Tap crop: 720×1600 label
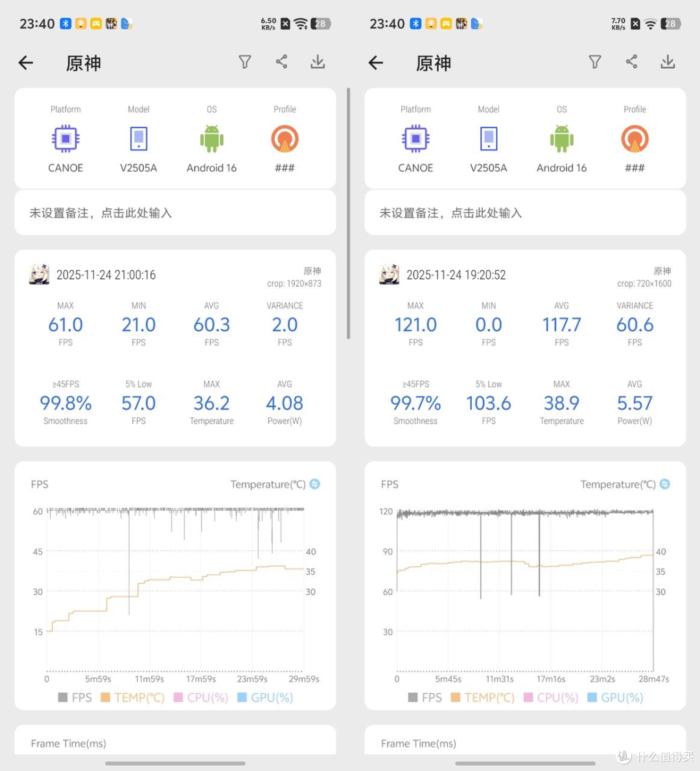Screen dimensions: 700x771 click(644, 284)
